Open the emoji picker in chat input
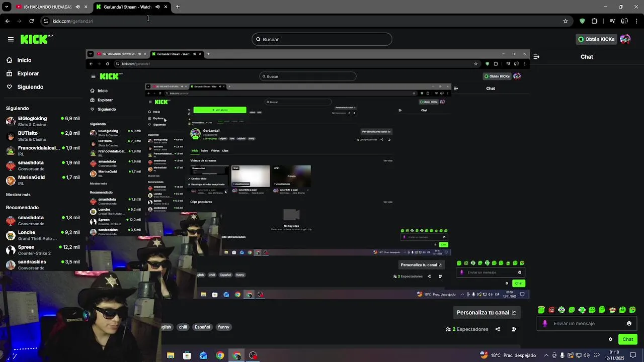Screen dimensions: 644x362 point(629,323)
